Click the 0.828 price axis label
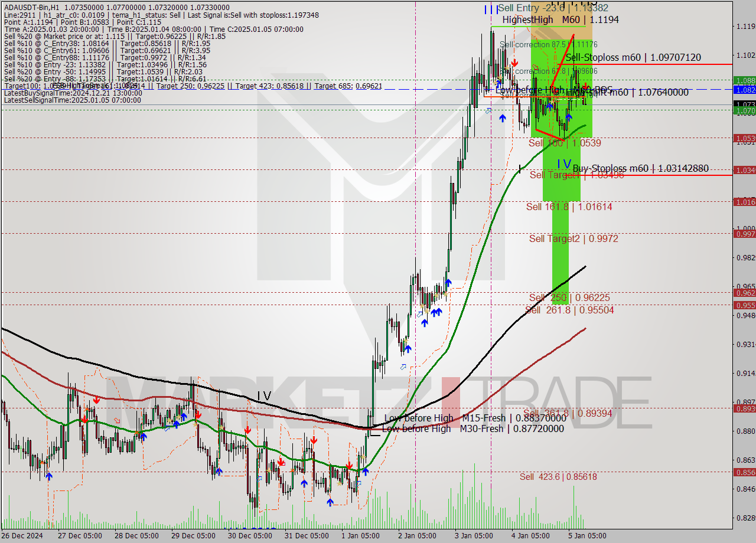The width and height of the screenshot is (756, 543). point(745,518)
